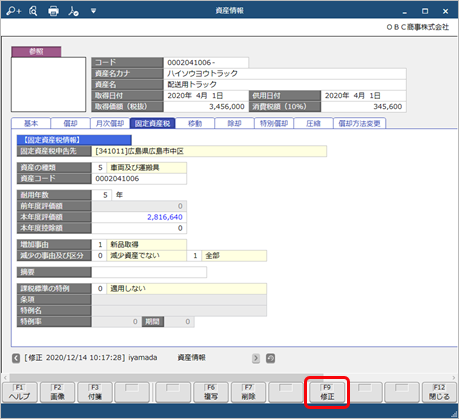Click the F9 修正 button
Screen dimensions: 459x419
pos(327,392)
